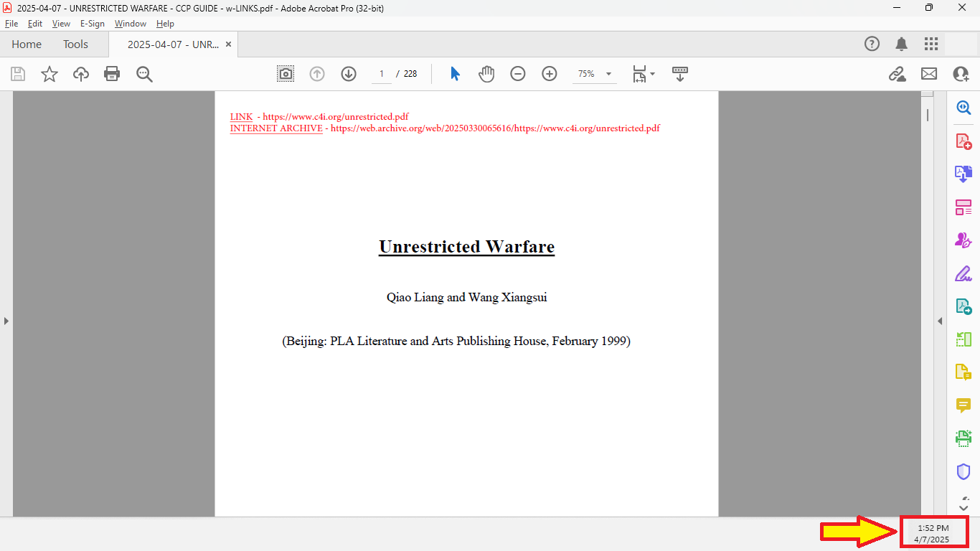
Task: Upload the file to cloud storage
Action: coord(81,74)
